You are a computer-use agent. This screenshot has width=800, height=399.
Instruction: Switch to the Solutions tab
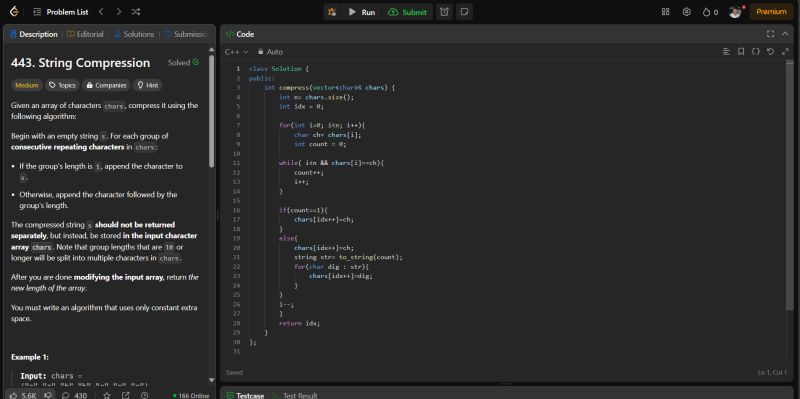tap(134, 34)
